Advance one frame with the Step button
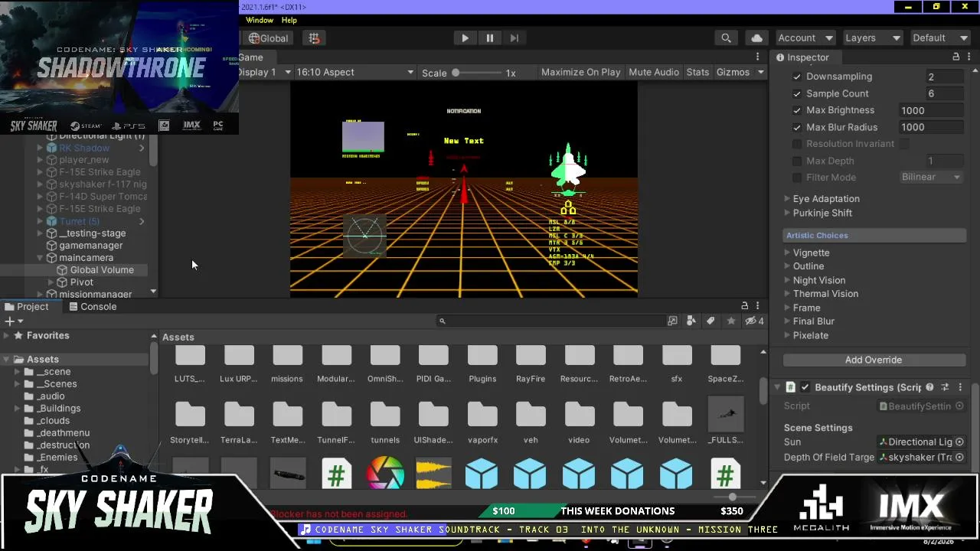Image resolution: width=980 pixels, height=551 pixels. coord(514,38)
